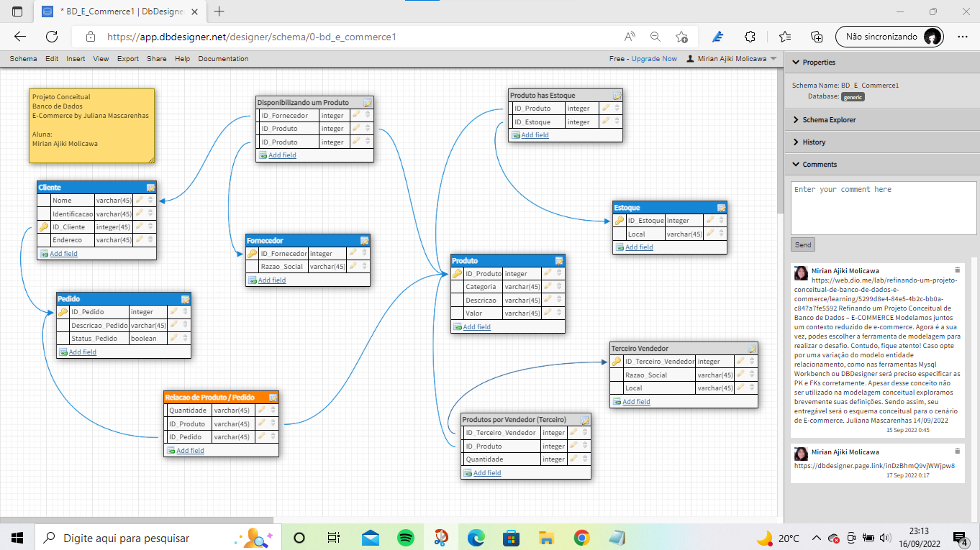Edit the Local field in Estoque via pencil icon
This screenshot has width=980, height=550.
(712, 234)
